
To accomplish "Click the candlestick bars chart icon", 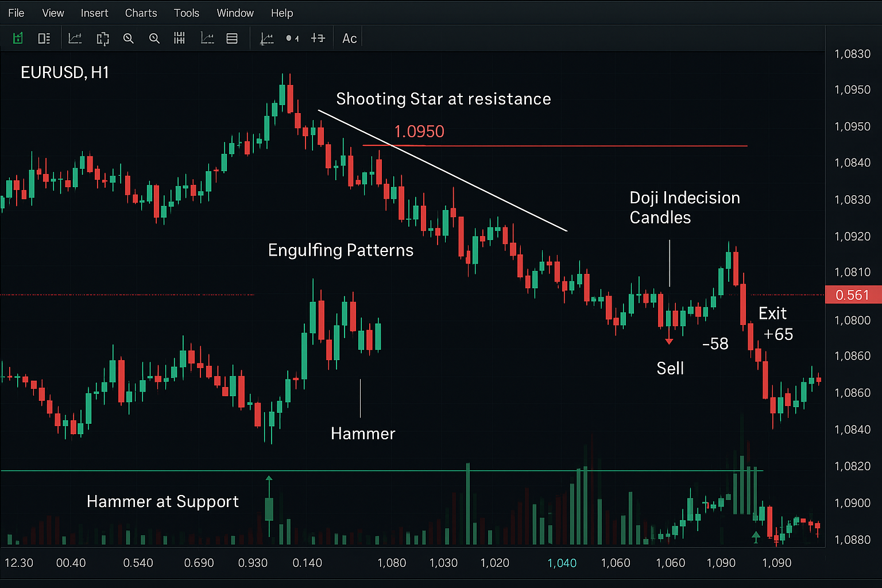I will point(180,38).
